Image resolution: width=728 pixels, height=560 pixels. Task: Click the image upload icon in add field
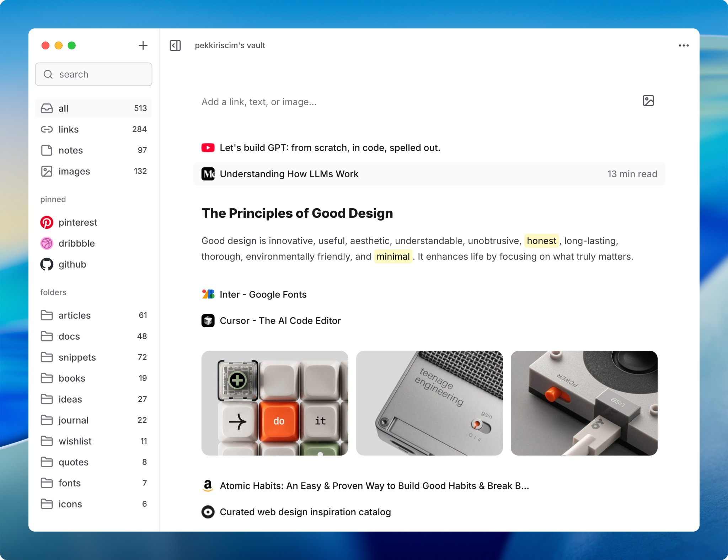[x=648, y=101]
